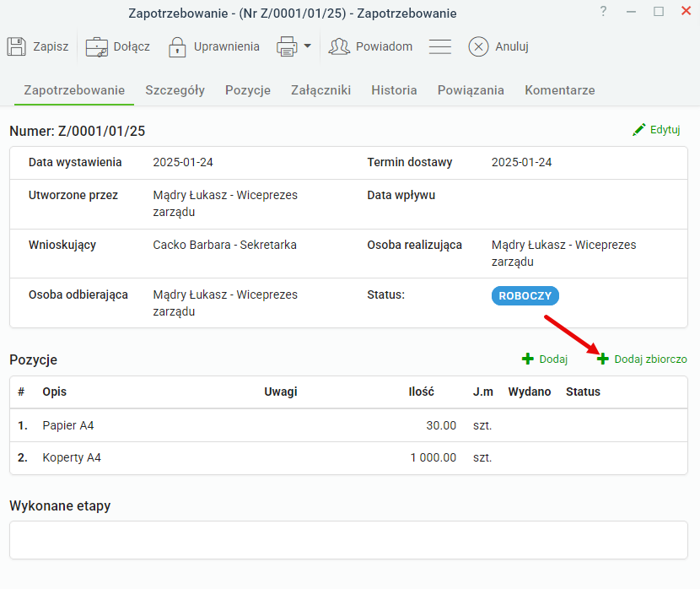Open the hamburger menu icon
Image resolution: width=700 pixels, height=589 pixels.
click(x=440, y=46)
